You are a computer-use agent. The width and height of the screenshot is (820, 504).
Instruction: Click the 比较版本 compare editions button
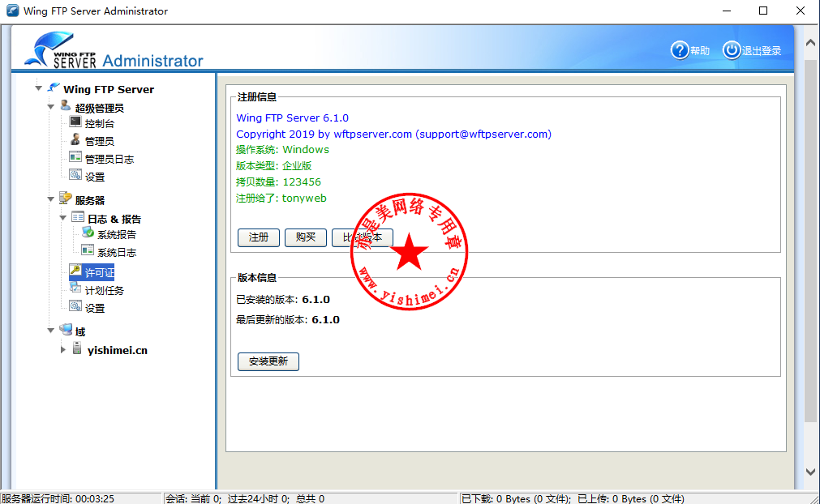(363, 237)
